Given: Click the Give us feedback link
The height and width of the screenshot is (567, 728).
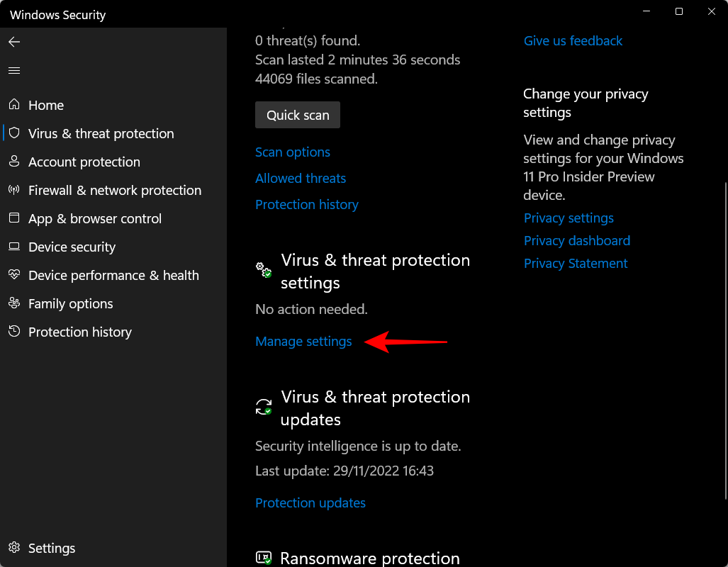Looking at the screenshot, I should (x=573, y=41).
